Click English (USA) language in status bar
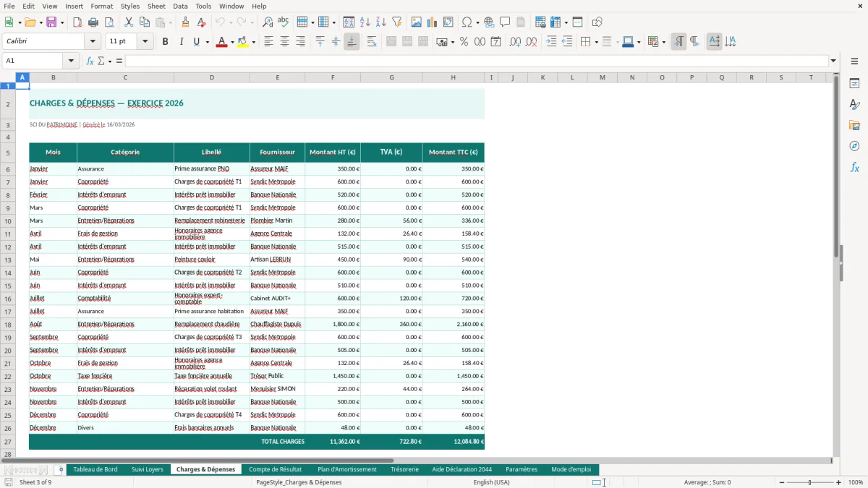Image resolution: width=868 pixels, height=488 pixels. coord(492,482)
